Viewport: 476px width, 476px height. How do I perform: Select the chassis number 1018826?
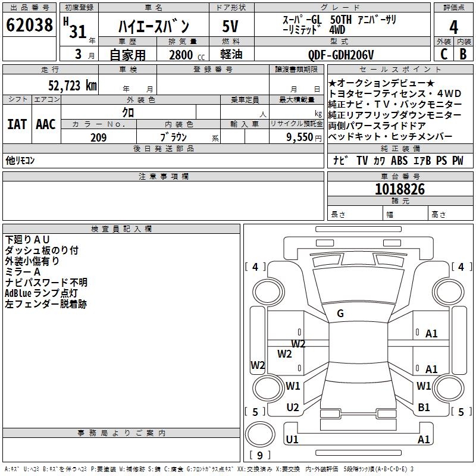[x=400, y=189]
